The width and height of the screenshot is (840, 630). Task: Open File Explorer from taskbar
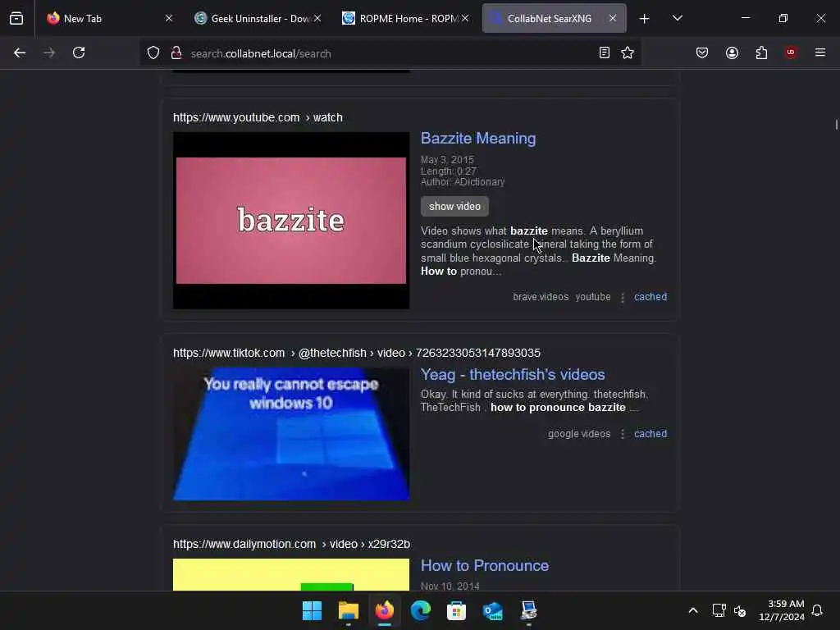(x=348, y=610)
